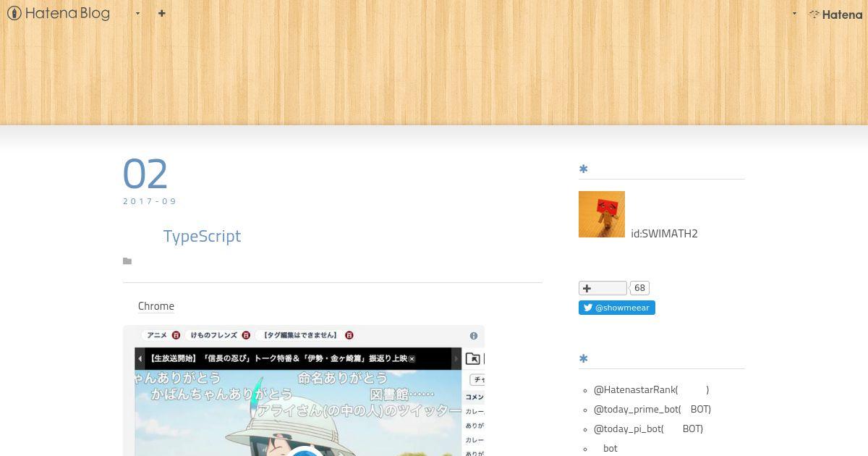This screenshot has height=456, width=868.
Task: Follow the Chrome keyword link
Action: point(156,306)
